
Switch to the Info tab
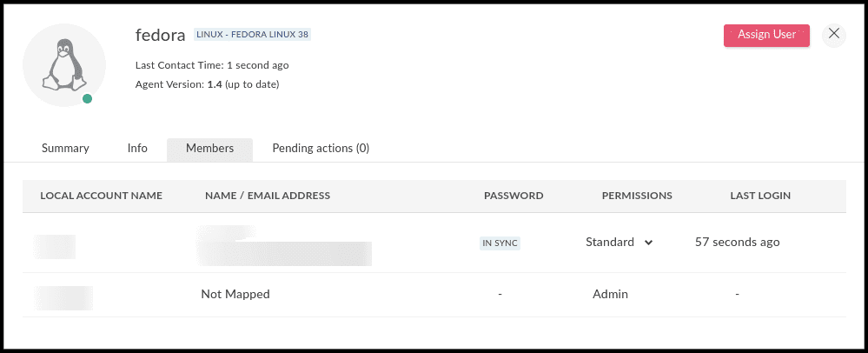click(x=137, y=149)
